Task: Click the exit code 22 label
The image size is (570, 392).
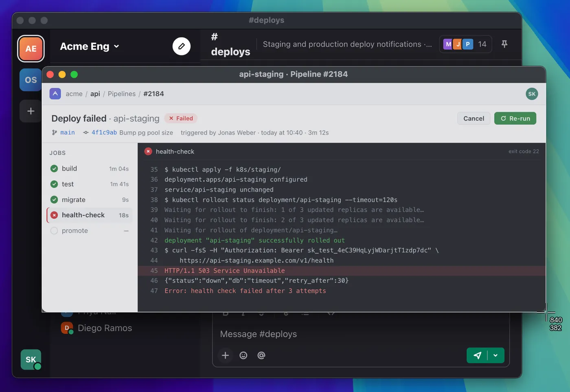Action: point(524,151)
